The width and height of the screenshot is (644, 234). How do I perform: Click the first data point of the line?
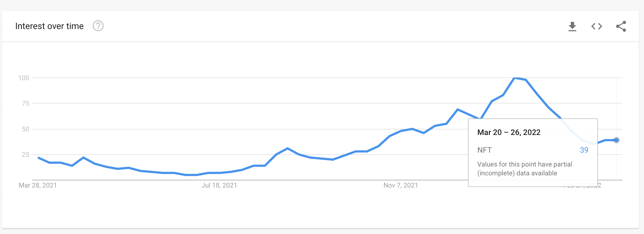(x=38, y=158)
